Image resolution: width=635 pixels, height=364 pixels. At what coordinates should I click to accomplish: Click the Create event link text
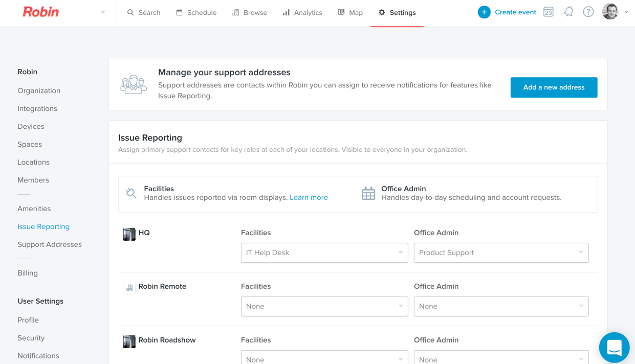pyautogui.click(x=515, y=12)
